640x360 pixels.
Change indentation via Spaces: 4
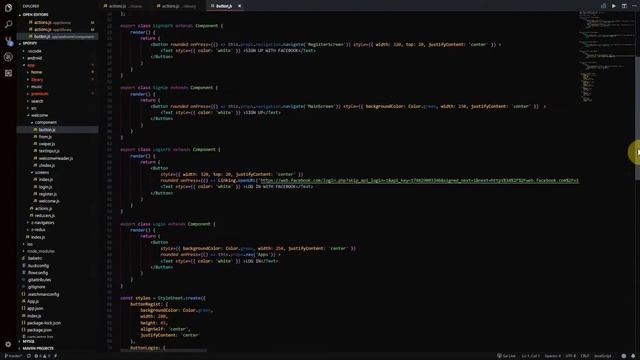tap(553, 356)
